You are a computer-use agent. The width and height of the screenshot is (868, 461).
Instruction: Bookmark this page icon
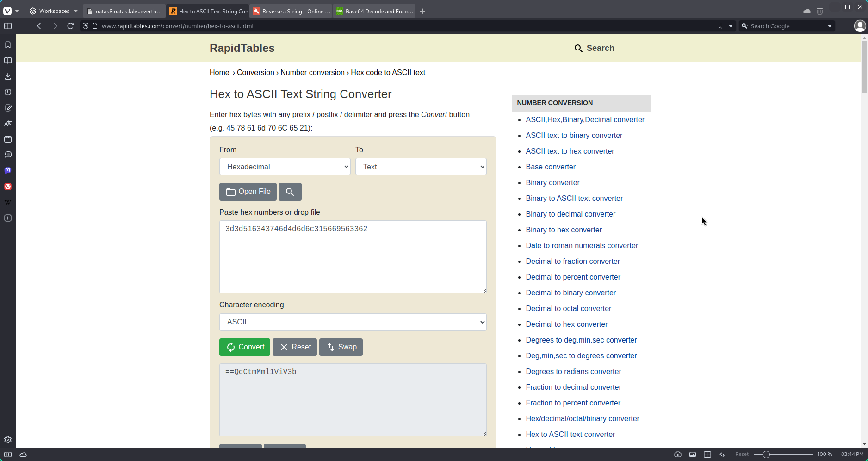(x=720, y=26)
